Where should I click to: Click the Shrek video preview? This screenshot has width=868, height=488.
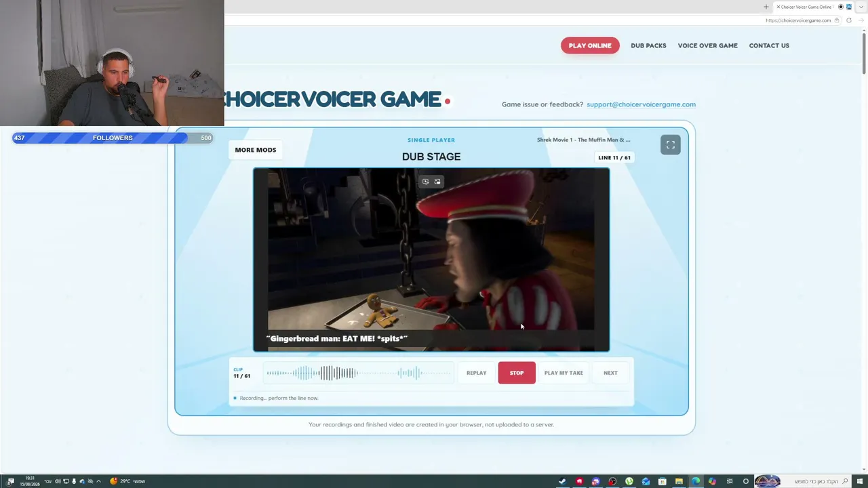click(x=431, y=260)
